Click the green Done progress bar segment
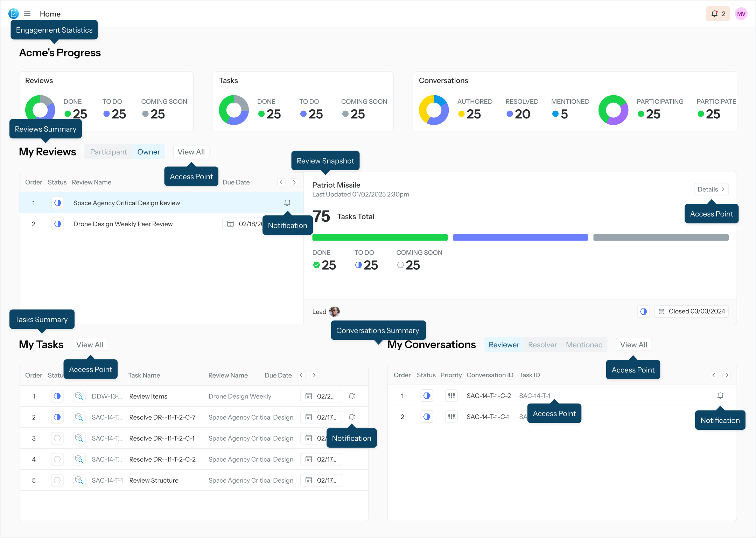The width and height of the screenshot is (756, 538). (x=380, y=237)
